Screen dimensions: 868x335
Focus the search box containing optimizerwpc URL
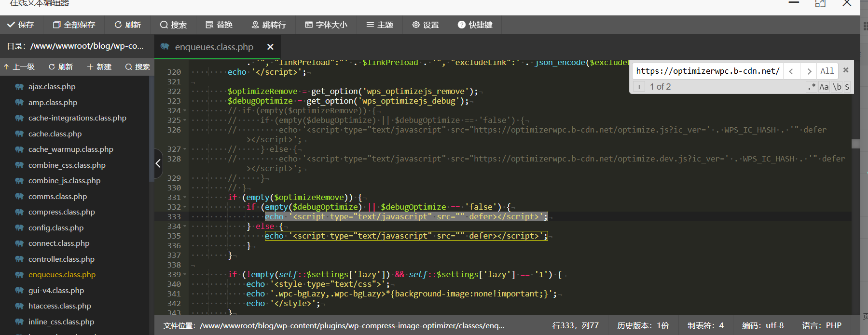[707, 71]
